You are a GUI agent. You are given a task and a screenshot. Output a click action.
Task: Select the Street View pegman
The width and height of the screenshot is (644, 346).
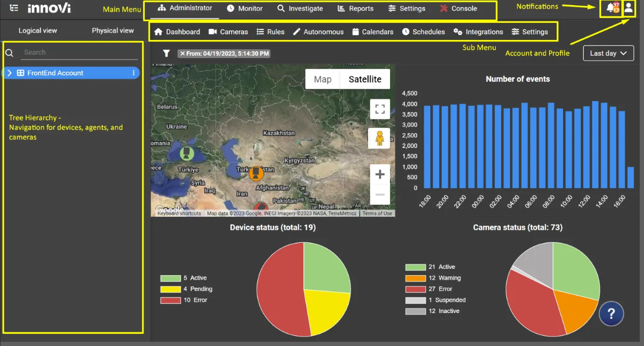coord(380,138)
